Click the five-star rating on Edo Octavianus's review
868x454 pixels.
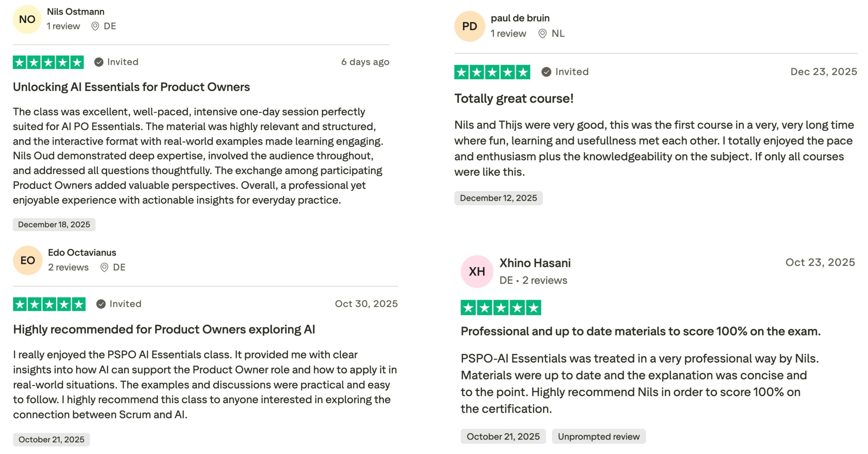(x=49, y=303)
